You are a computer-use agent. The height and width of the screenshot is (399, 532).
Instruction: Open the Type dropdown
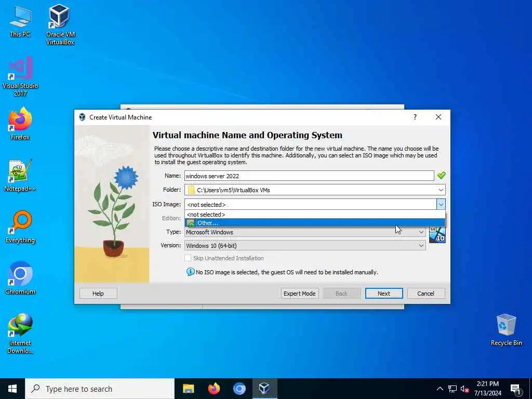point(305,232)
